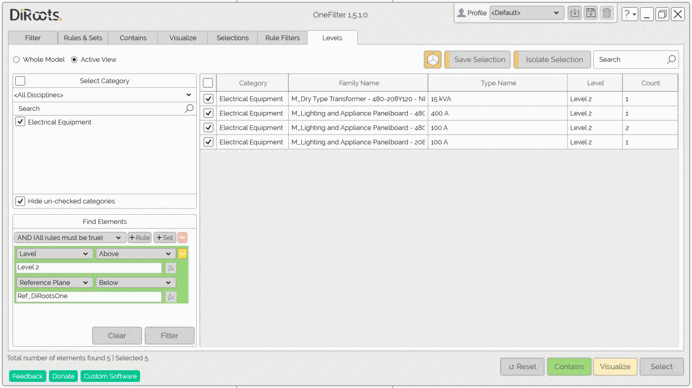Click the save profile icon

pyautogui.click(x=590, y=13)
